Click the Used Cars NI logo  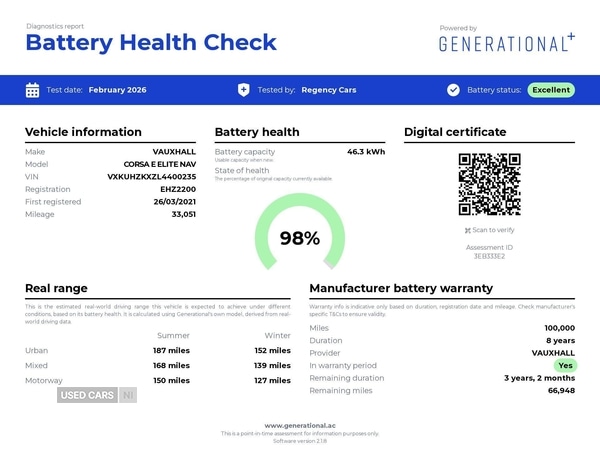pyautogui.click(x=96, y=395)
